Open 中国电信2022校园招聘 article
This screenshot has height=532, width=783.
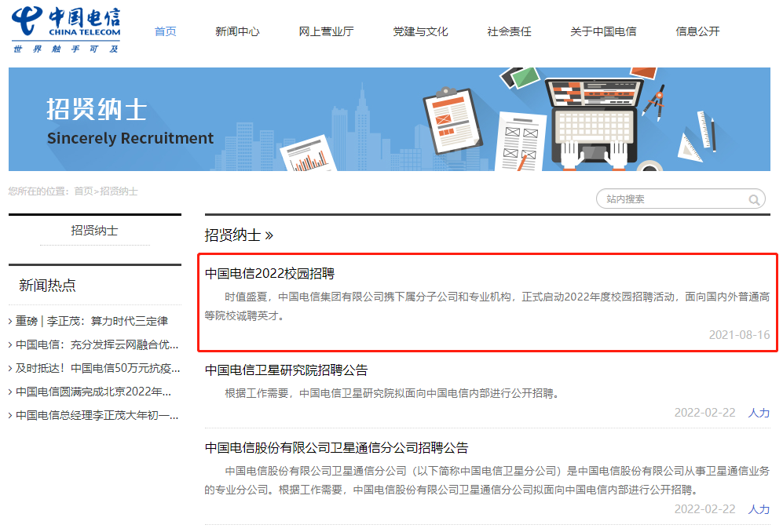point(269,274)
